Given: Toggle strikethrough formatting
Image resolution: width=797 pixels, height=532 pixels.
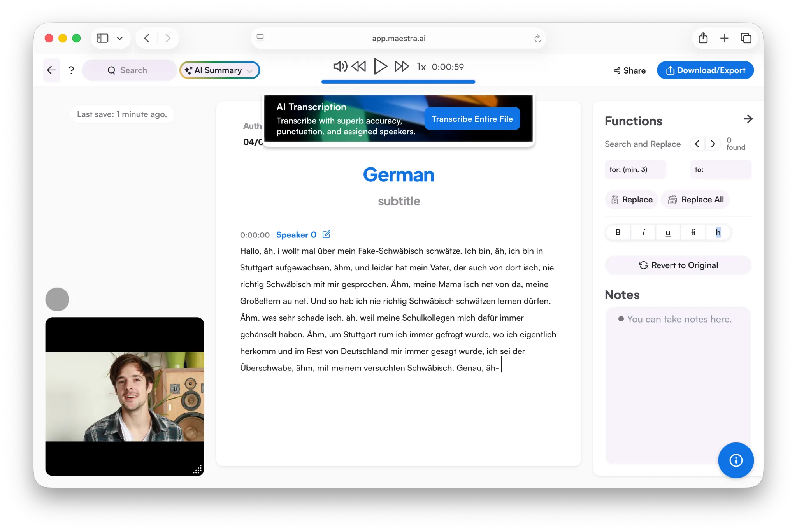Looking at the screenshot, I should tap(693, 232).
